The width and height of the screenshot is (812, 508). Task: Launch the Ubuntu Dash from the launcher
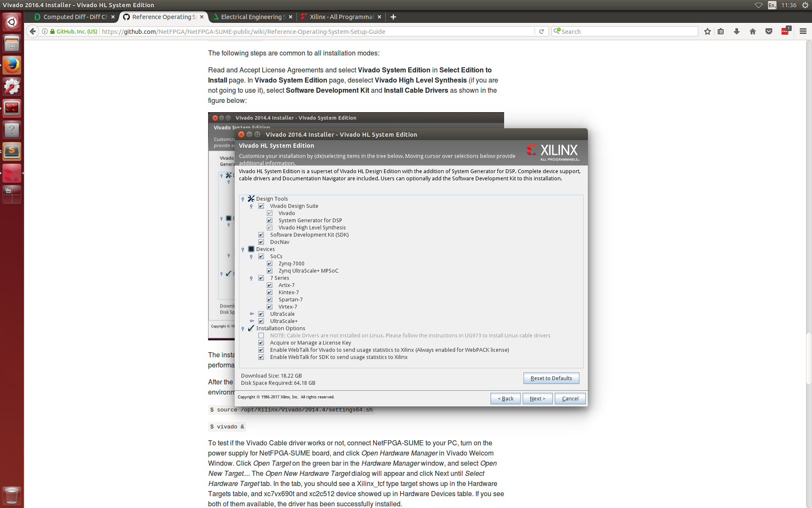coord(11,21)
